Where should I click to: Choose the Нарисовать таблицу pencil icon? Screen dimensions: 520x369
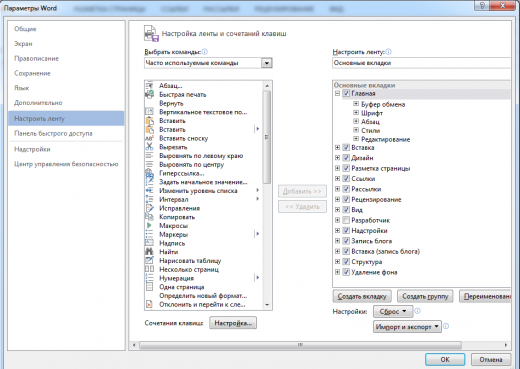click(x=149, y=260)
